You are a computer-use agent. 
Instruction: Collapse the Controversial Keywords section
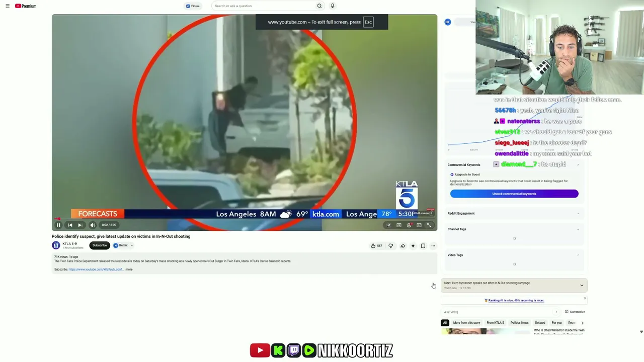(x=578, y=165)
